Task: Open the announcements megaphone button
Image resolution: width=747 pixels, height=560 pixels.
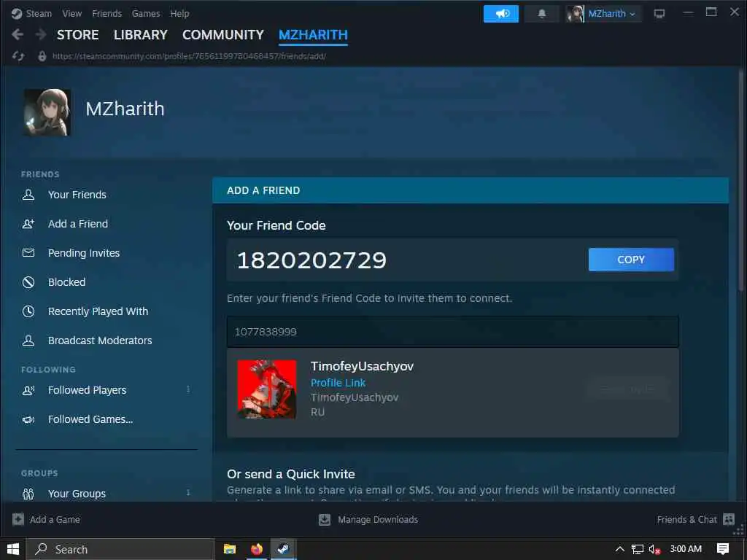Action: pyautogui.click(x=500, y=13)
